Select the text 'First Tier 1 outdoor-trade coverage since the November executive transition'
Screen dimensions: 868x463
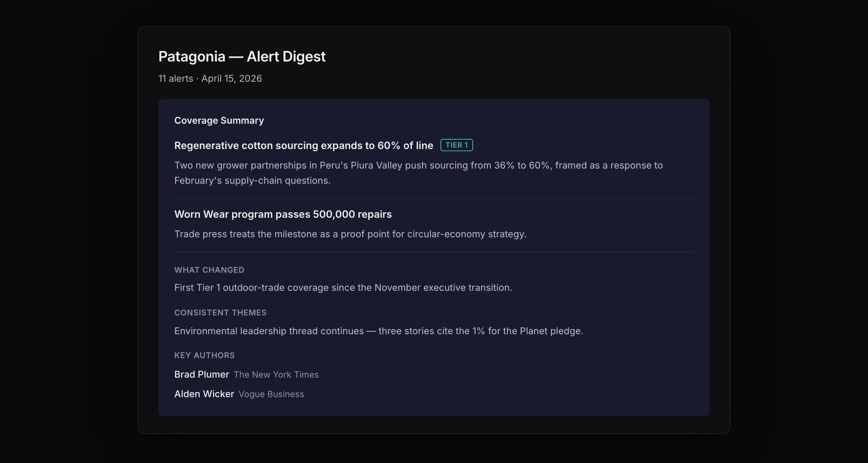click(343, 288)
